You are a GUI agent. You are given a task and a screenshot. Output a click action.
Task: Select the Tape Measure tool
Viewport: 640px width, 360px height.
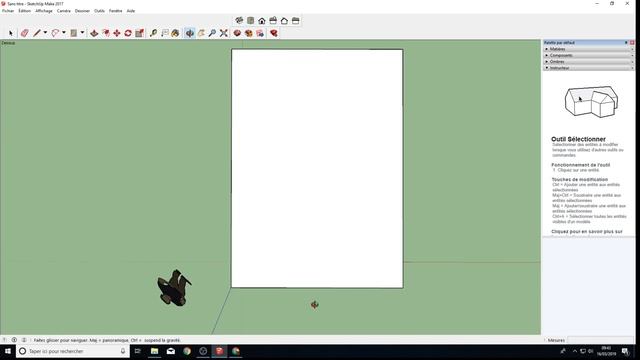(x=153, y=33)
